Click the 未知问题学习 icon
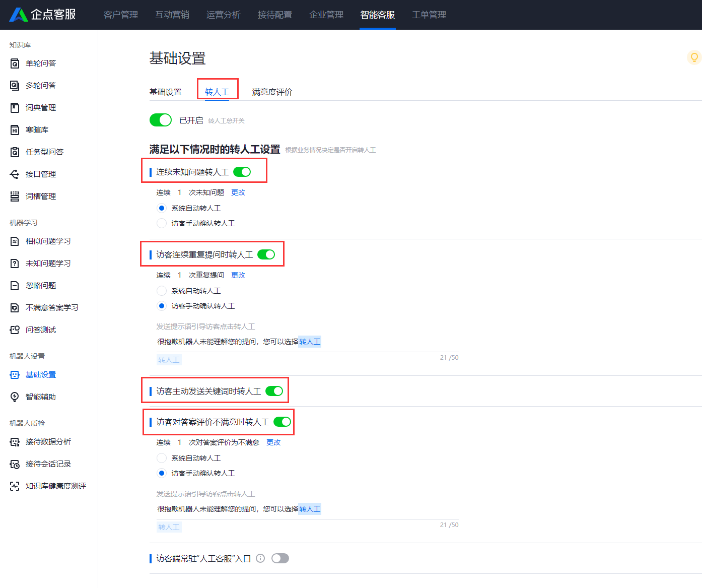Image resolution: width=702 pixels, height=588 pixels. (x=15, y=264)
